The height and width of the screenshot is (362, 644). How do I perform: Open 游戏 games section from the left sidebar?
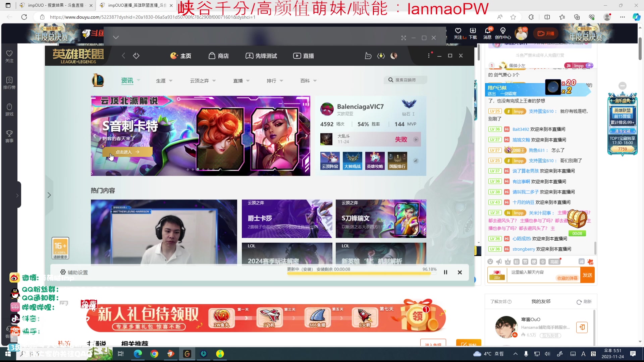[9, 108]
